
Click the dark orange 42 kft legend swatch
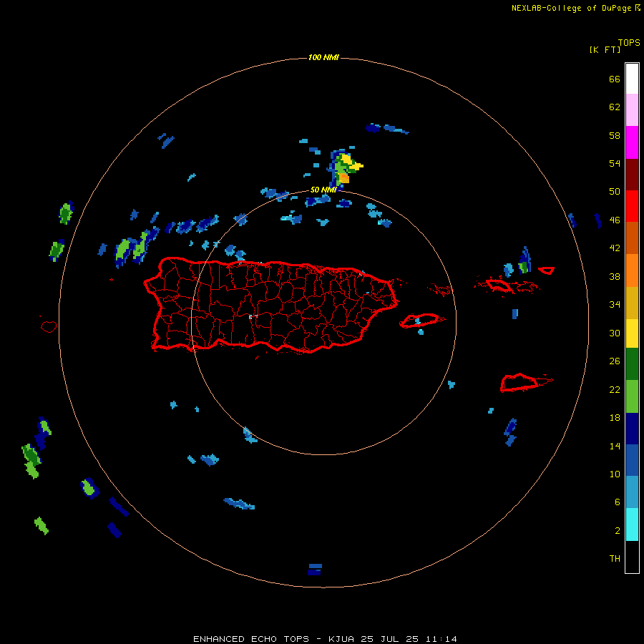(632, 238)
